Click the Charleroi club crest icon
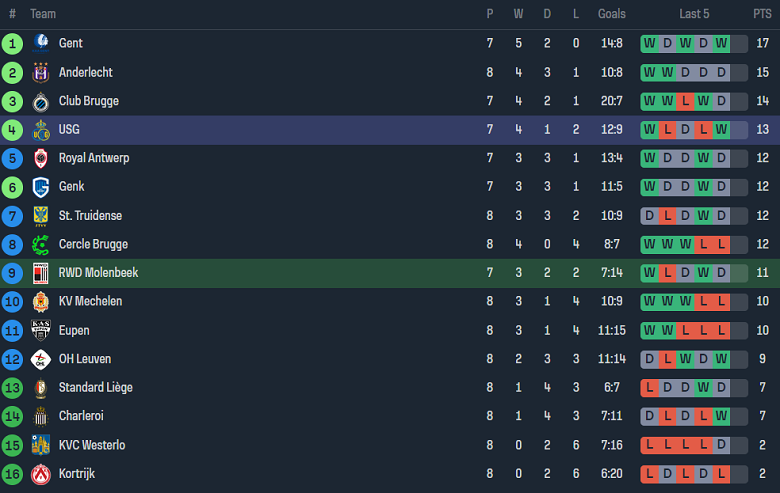 coord(41,416)
